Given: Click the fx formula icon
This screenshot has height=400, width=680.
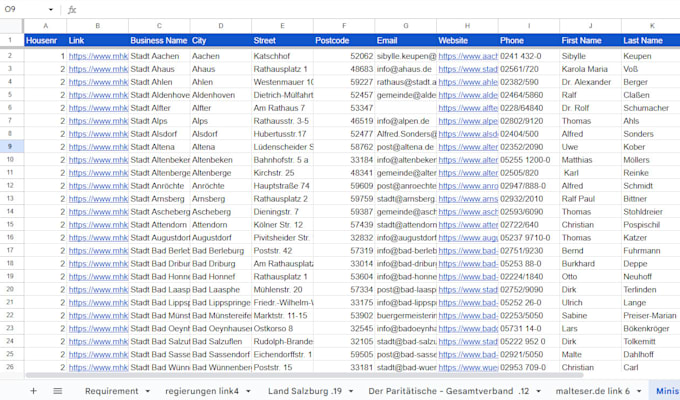Looking at the screenshot, I should (72, 10).
